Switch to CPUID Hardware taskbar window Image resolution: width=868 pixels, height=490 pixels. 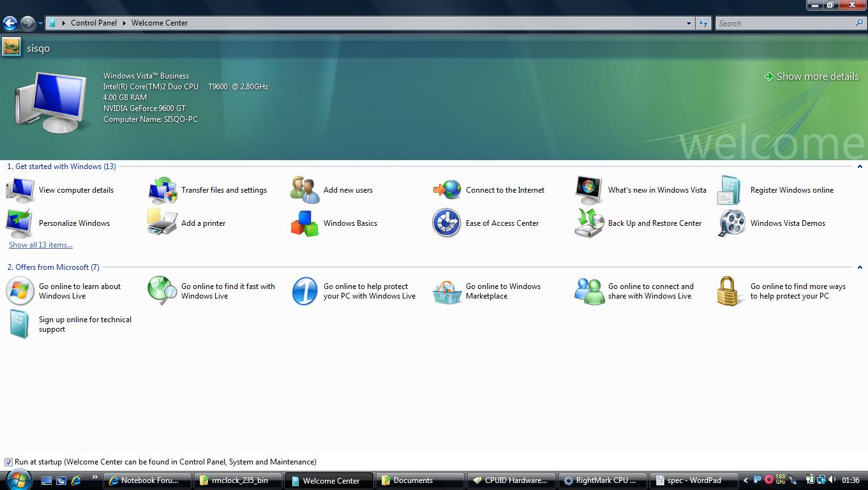(511, 480)
